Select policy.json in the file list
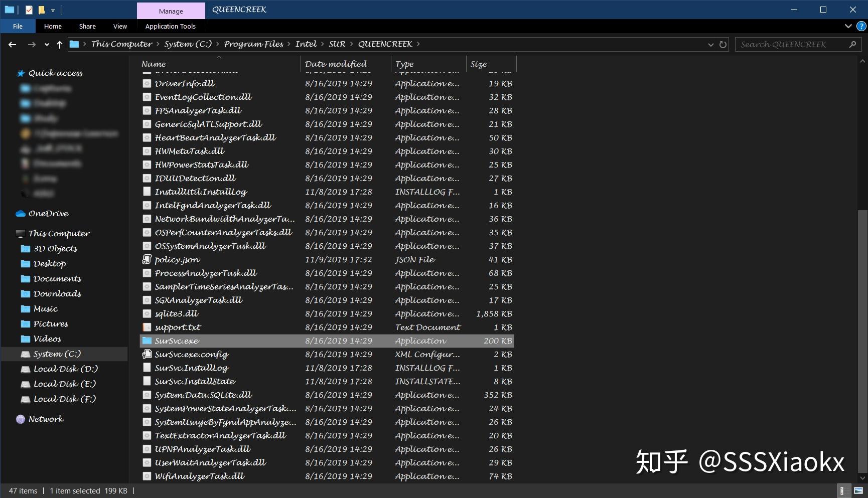Screen dimensions: 868x498 [177, 259]
